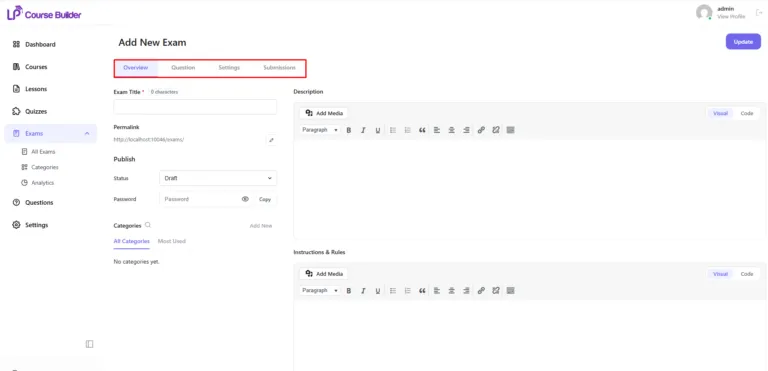Click into the Description text area
This screenshot has width=768, height=371.
(530, 189)
